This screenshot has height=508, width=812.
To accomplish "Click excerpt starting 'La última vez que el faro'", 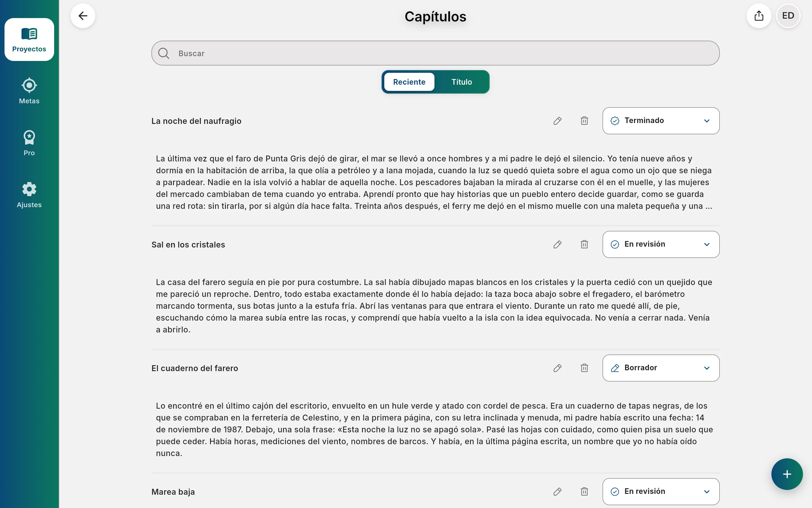I will pyautogui.click(x=434, y=182).
